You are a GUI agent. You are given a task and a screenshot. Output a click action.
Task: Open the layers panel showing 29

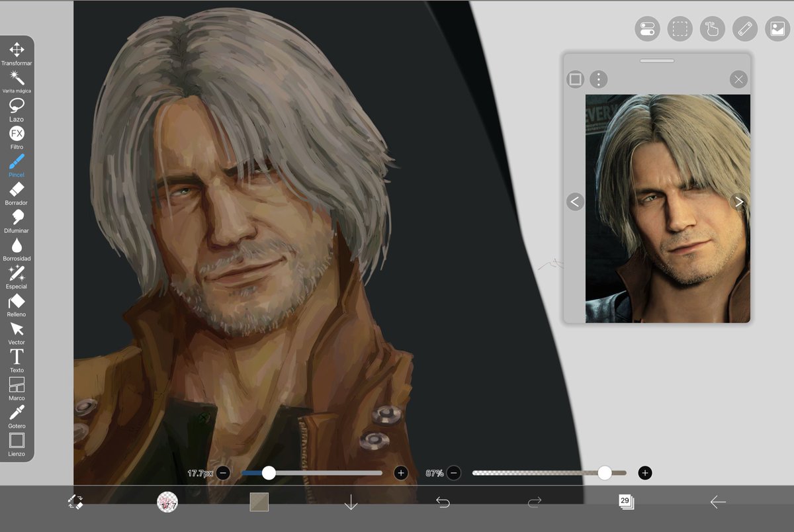(x=626, y=502)
